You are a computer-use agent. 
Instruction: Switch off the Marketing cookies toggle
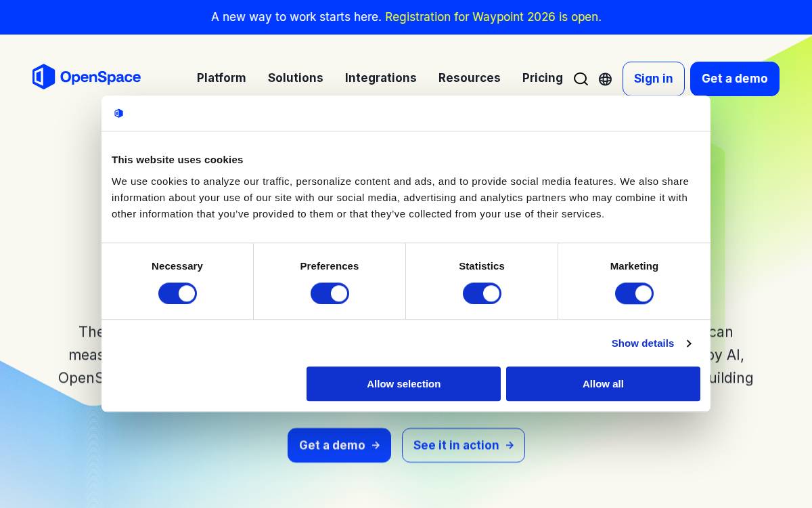point(634,293)
